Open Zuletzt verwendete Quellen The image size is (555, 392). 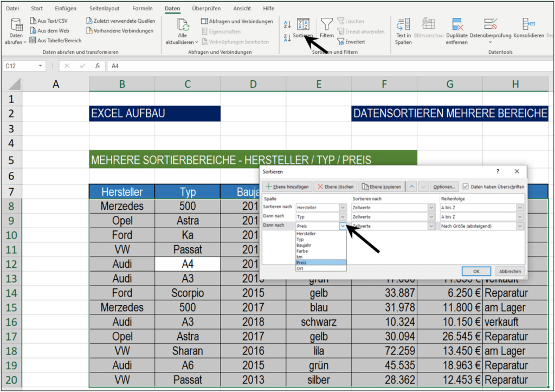point(121,21)
